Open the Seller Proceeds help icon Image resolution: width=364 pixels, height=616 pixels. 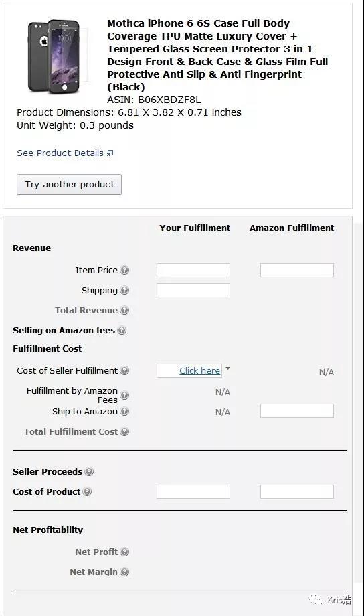[x=89, y=471]
